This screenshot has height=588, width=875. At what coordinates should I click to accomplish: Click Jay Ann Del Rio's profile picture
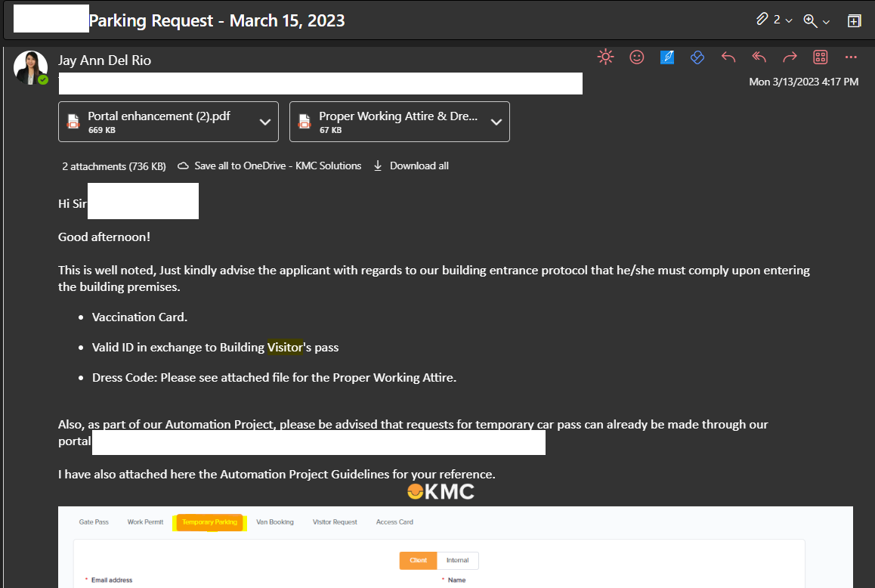point(30,67)
